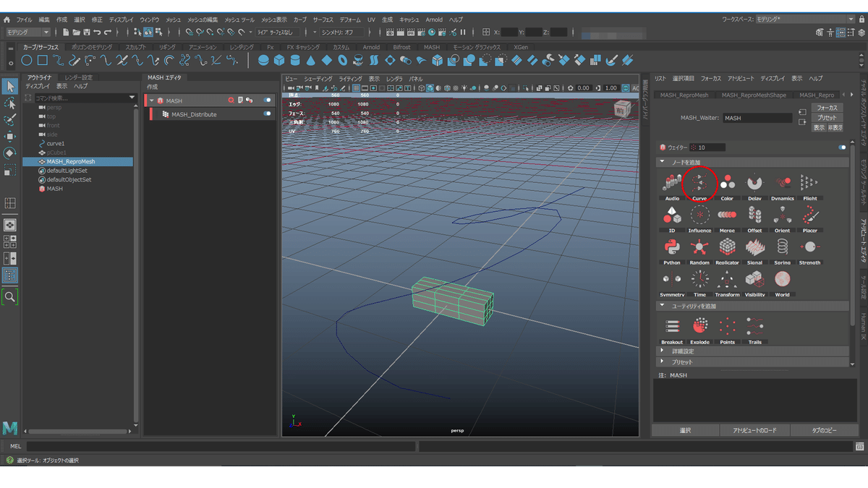Image resolution: width=868 pixels, height=488 pixels.
Task: Toggle the MASH_Distribute node enable switch
Action: [267, 114]
